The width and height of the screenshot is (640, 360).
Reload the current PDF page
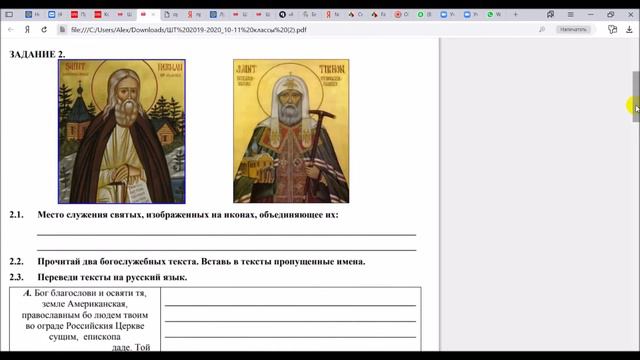point(44,29)
